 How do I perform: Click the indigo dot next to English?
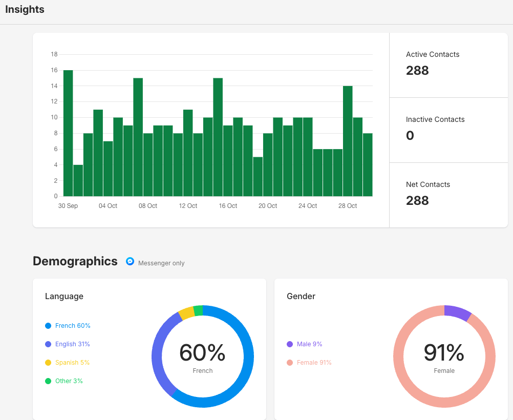(x=48, y=344)
